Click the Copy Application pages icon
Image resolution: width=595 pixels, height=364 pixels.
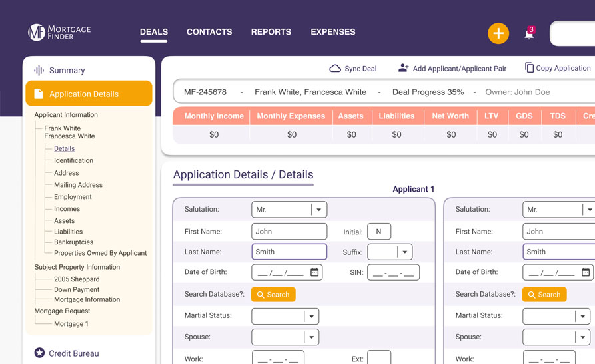pos(529,67)
